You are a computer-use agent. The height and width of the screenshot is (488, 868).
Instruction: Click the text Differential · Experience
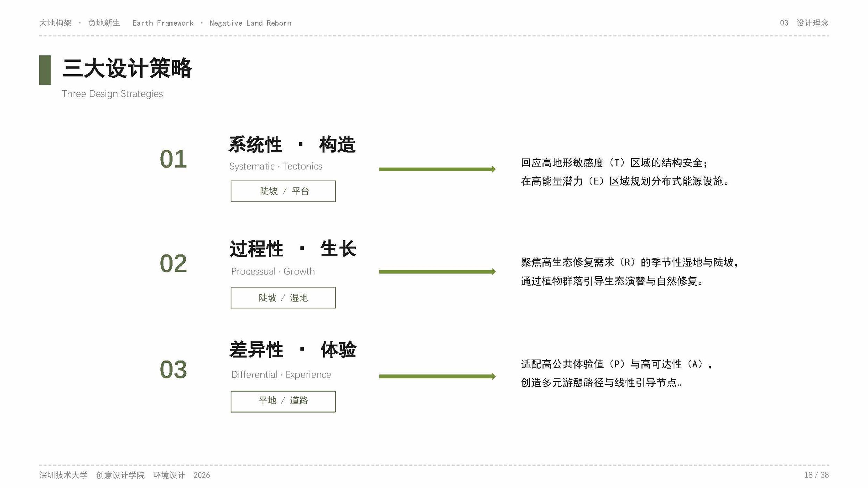coord(281,375)
